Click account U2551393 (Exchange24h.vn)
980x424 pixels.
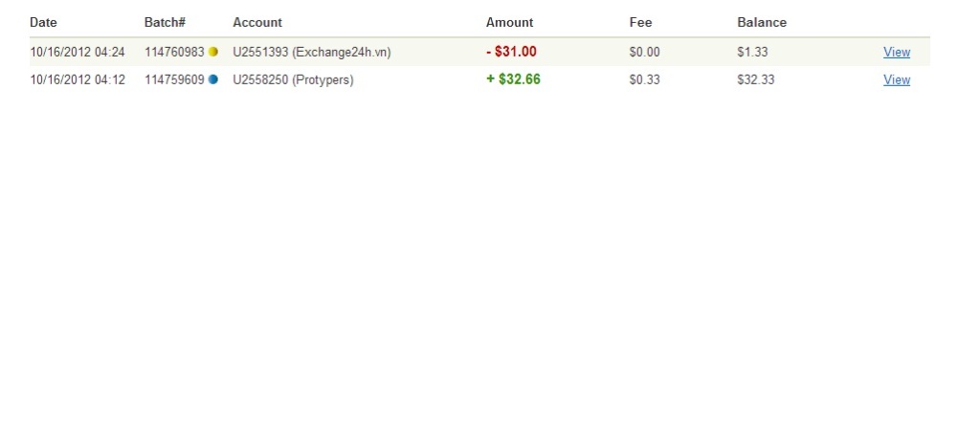tap(312, 52)
